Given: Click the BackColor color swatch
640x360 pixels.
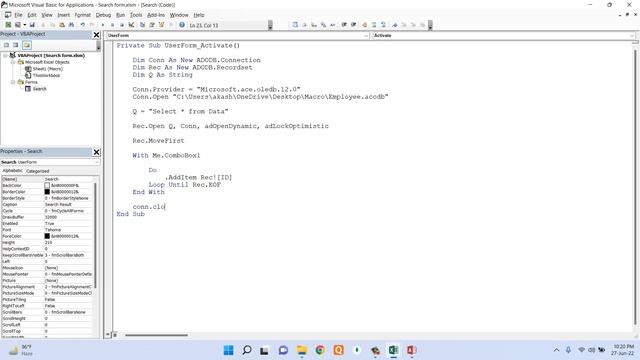Looking at the screenshot, I should (47, 185).
